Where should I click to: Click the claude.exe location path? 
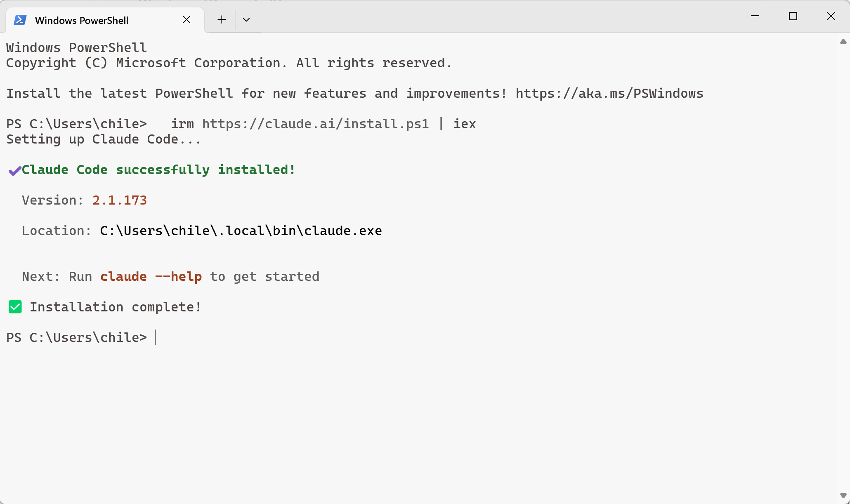[x=241, y=231]
